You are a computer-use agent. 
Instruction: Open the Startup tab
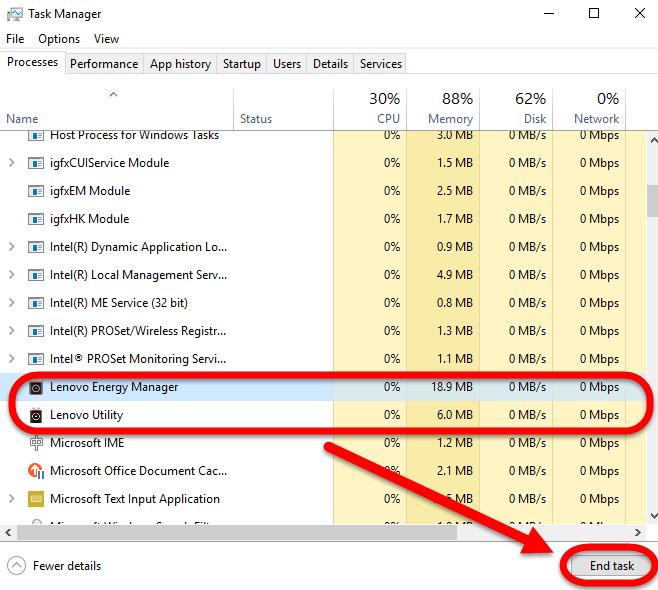pos(242,64)
